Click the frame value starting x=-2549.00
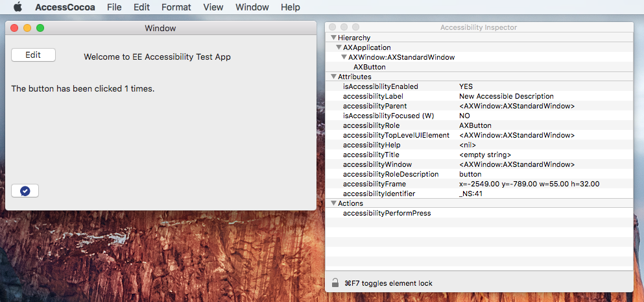644x302 pixels. coord(529,184)
